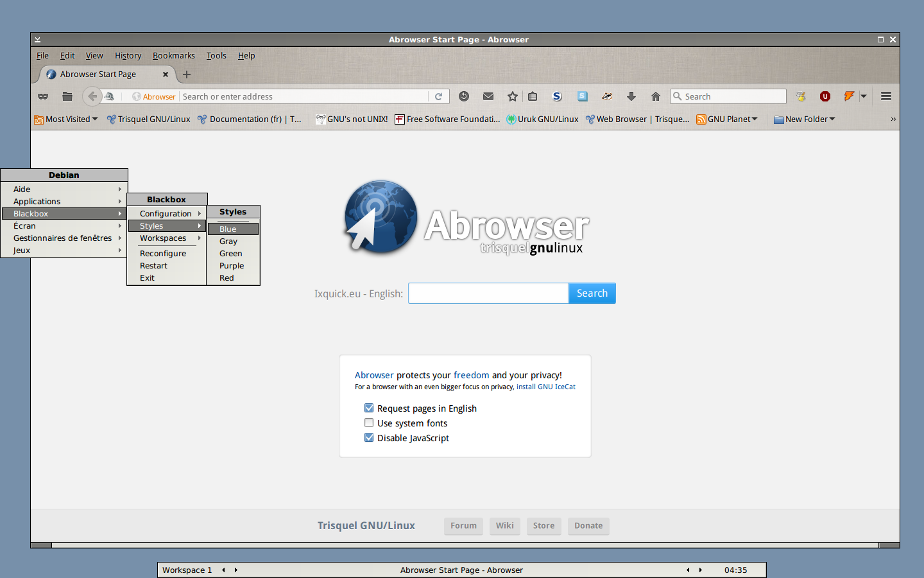Go to previous workspace arrow in Blackbox toolbar
Viewport: 924px width, 578px height.
click(x=223, y=570)
